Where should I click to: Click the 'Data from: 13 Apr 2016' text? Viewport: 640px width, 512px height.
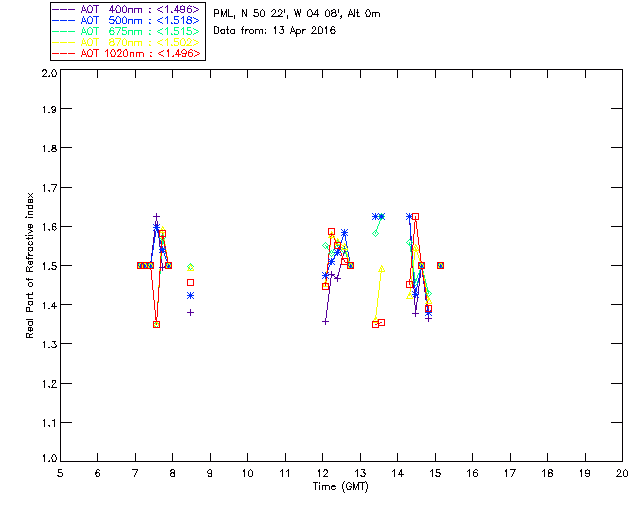pos(275,31)
